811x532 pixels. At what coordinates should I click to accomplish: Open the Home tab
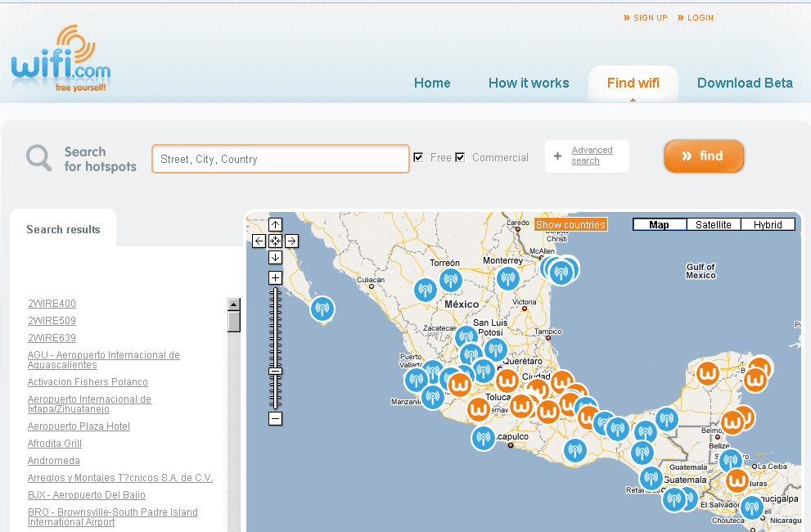coord(432,83)
